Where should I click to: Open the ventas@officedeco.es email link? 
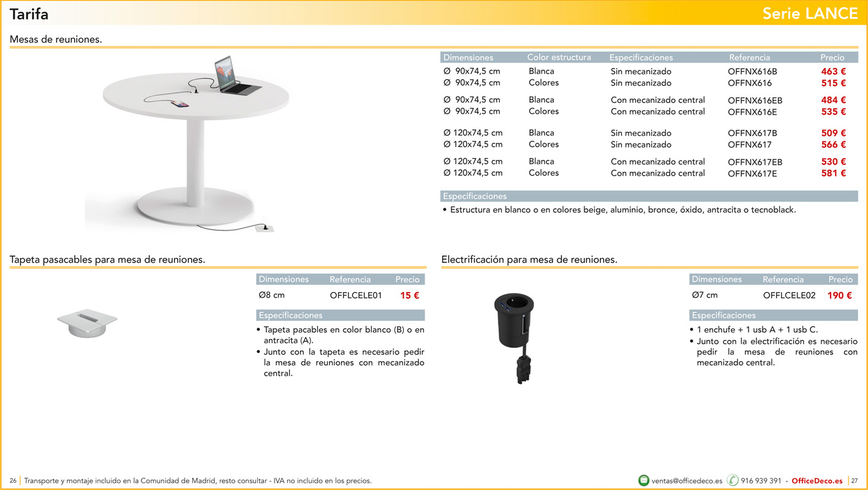pos(687,481)
